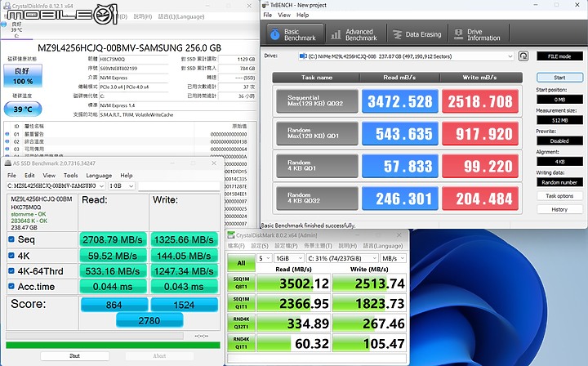
Task: Switch to Advanced Benchmark tab in TxBENCH
Action: (x=354, y=34)
